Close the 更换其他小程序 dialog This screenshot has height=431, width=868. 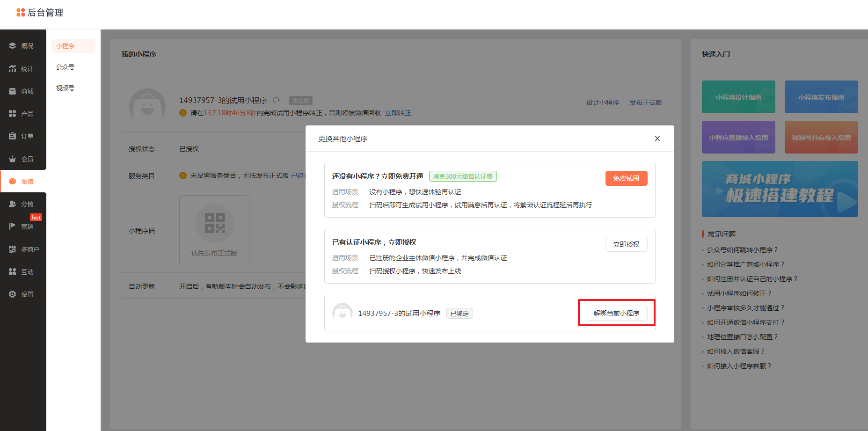[657, 139]
